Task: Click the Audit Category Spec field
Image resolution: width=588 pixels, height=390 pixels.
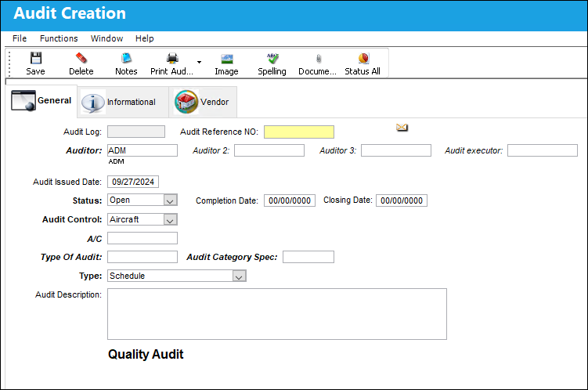Action: click(x=308, y=257)
